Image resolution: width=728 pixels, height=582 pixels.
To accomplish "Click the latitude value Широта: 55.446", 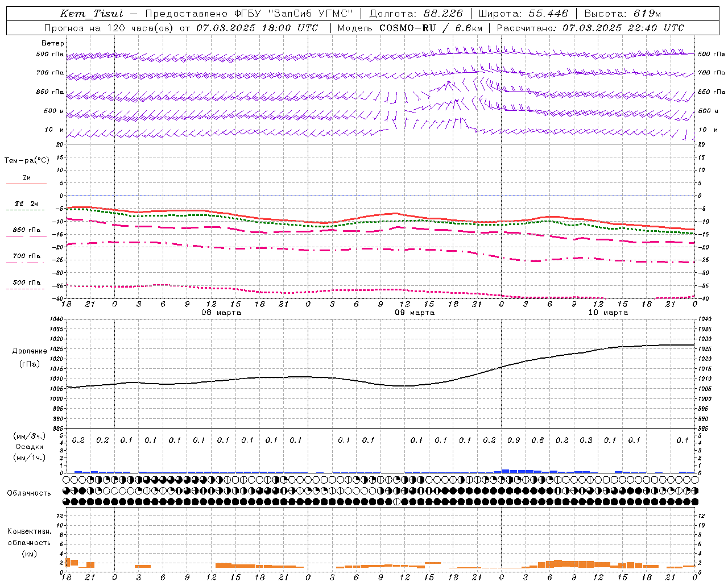I will [523, 14].
